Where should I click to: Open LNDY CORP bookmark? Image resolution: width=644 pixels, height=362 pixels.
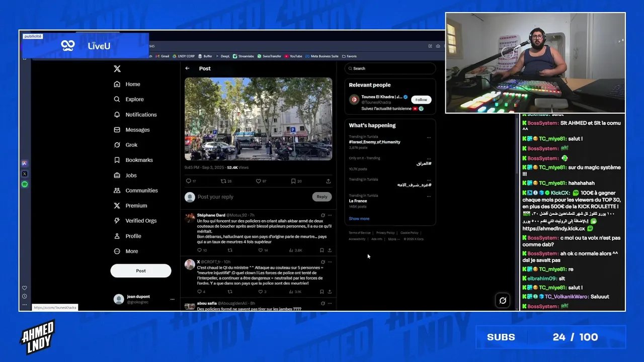(184, 56)
